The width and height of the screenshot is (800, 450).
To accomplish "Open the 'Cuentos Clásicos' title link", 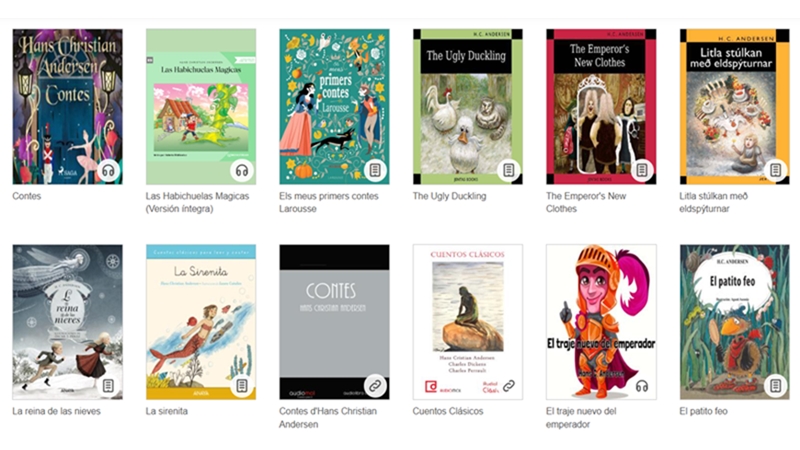I will (x=448, y=411).
